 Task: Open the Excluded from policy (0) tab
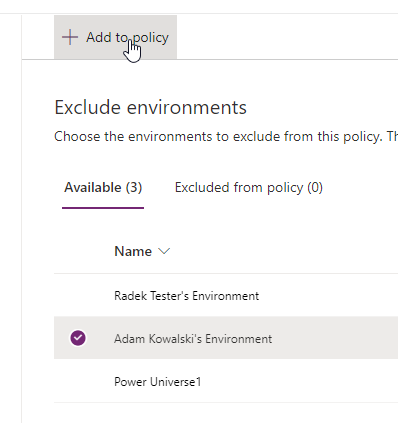(x=249, y=188)
